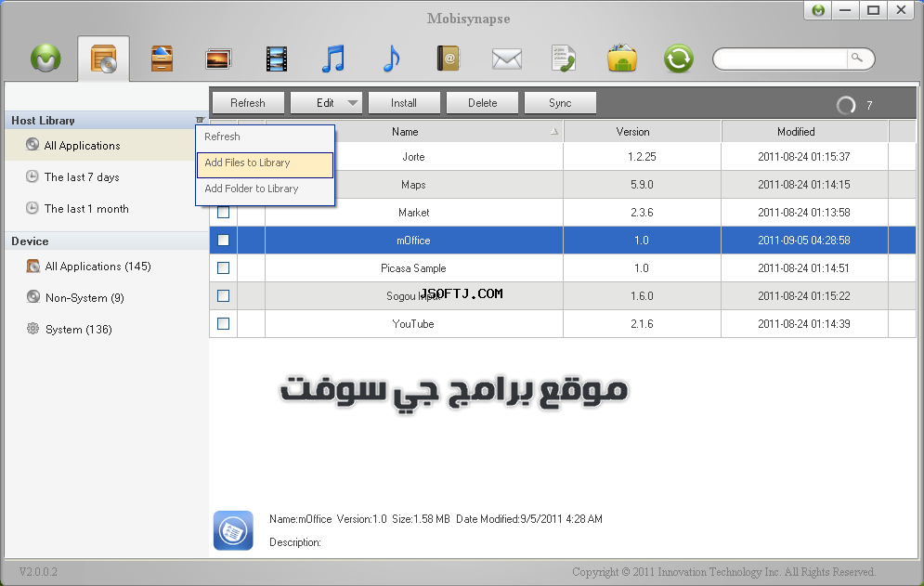Image resolution: width=924 pixels, height=586 pixels.
Task: Sort by the Version column header
Action: click(642, 132)
